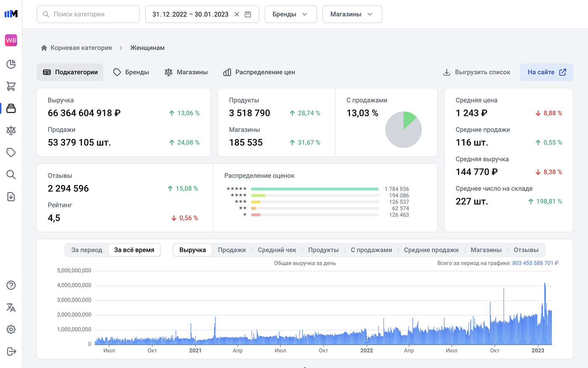Viewport: 588px width, 368px height.
Task: Open the WB marketplace icon
Action: pos(11,40)
